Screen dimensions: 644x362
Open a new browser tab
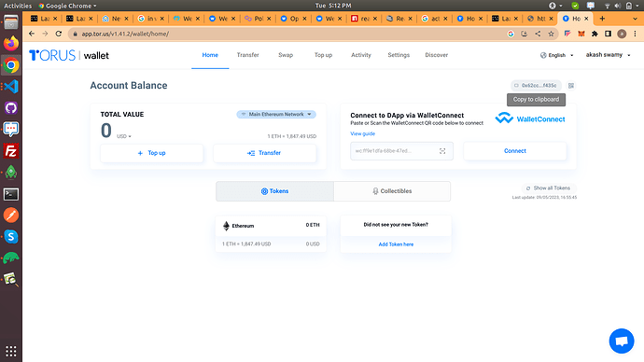pyautogui.click(x=602, y=19)
